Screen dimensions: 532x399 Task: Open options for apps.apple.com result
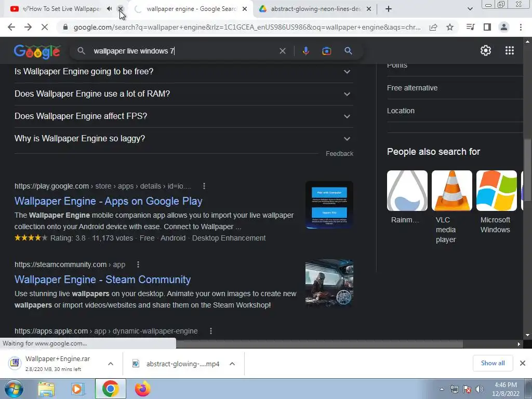[211, 331]
